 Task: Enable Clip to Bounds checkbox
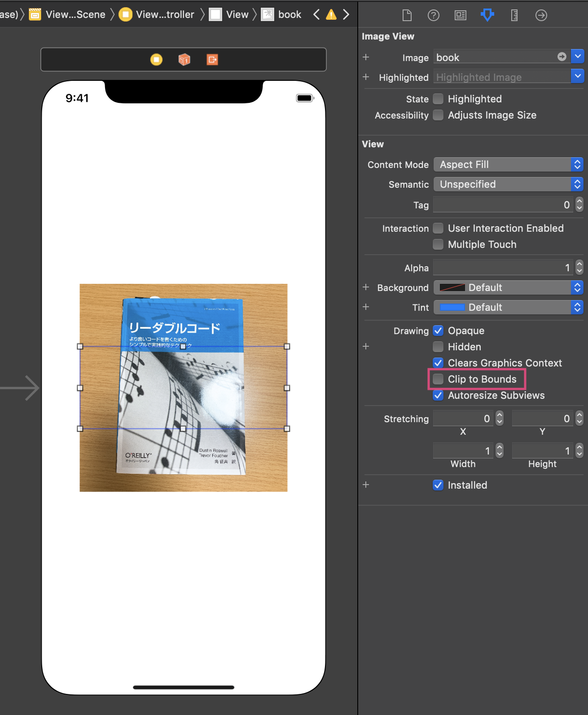pyautogui.click(x=438, y=379)
